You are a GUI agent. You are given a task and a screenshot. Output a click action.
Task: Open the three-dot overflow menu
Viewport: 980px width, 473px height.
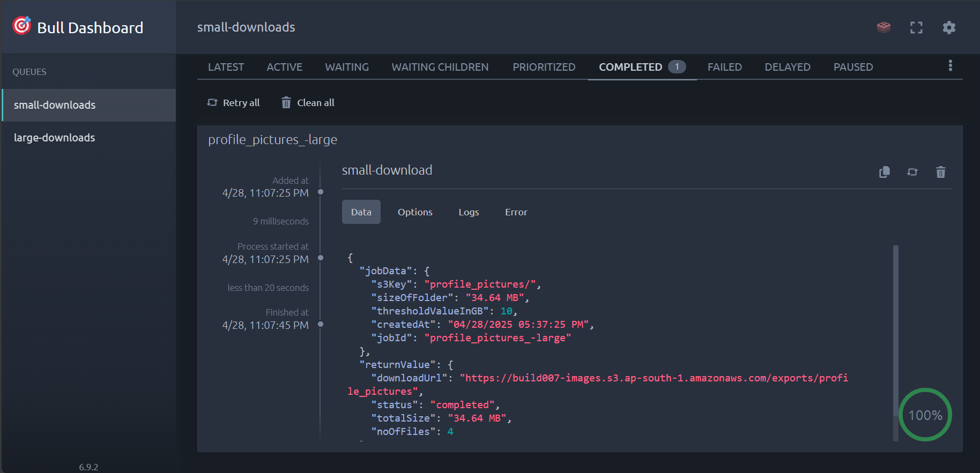950,65
